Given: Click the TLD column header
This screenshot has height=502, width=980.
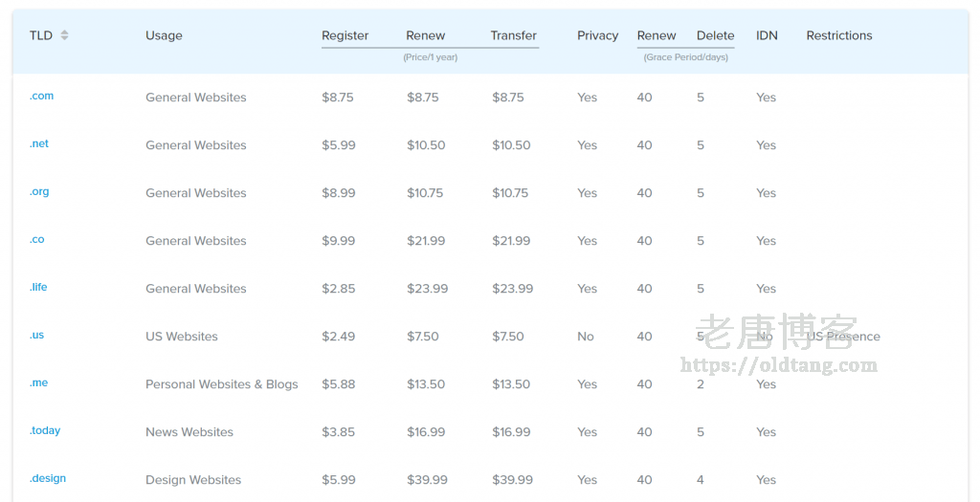Looking at the screenshot, I should click(x=41, y=35).
